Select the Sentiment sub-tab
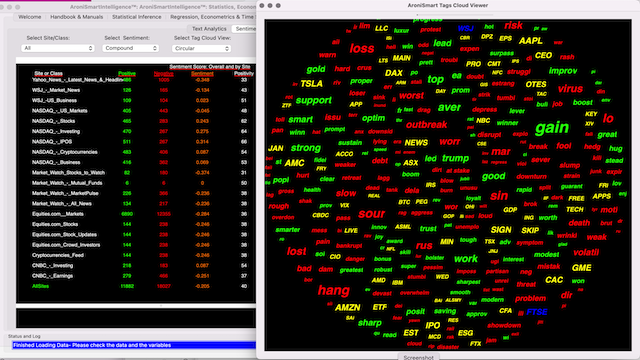Image resolution: width=640 pixels, height=360 pixels. 245,29
